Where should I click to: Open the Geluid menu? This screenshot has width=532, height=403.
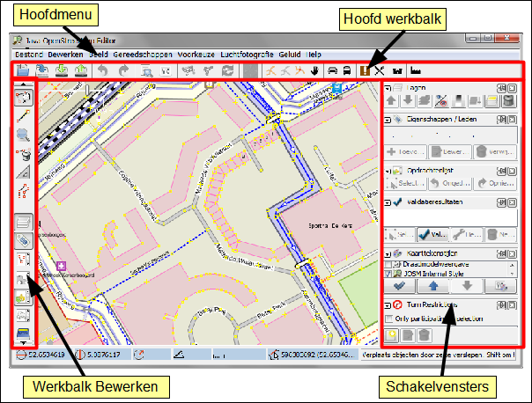coord(290,55)
